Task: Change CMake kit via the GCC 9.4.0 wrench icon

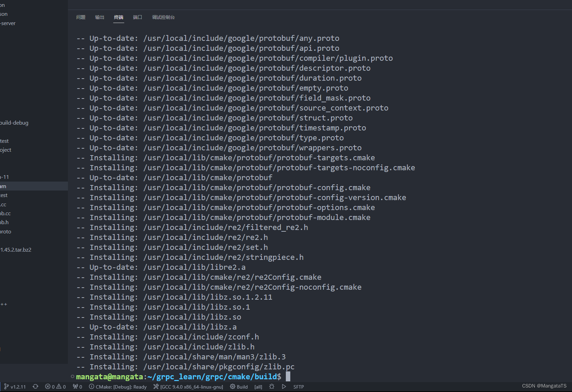Action: point(188,387)
